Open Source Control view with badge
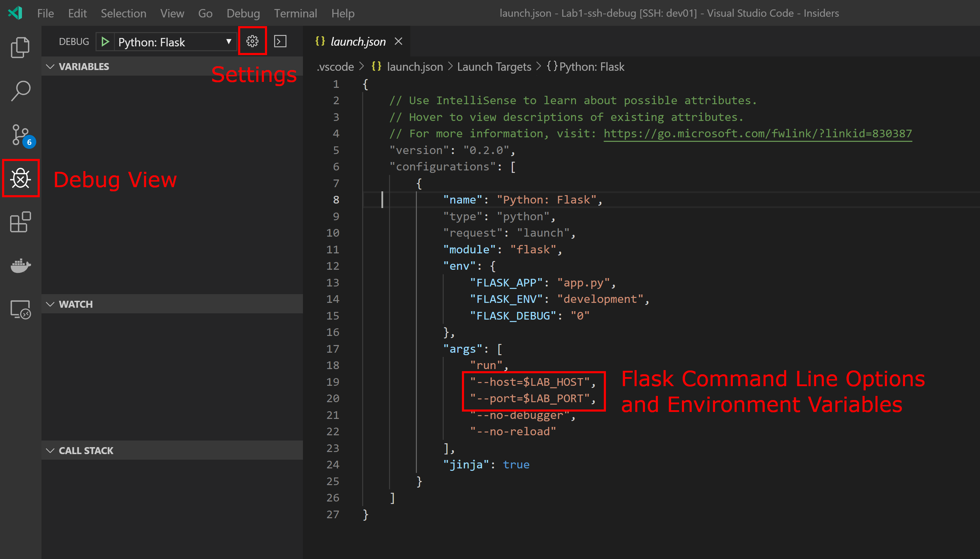Image resolution: width=980 pixels, height=559 pixels. click(20, 135)
